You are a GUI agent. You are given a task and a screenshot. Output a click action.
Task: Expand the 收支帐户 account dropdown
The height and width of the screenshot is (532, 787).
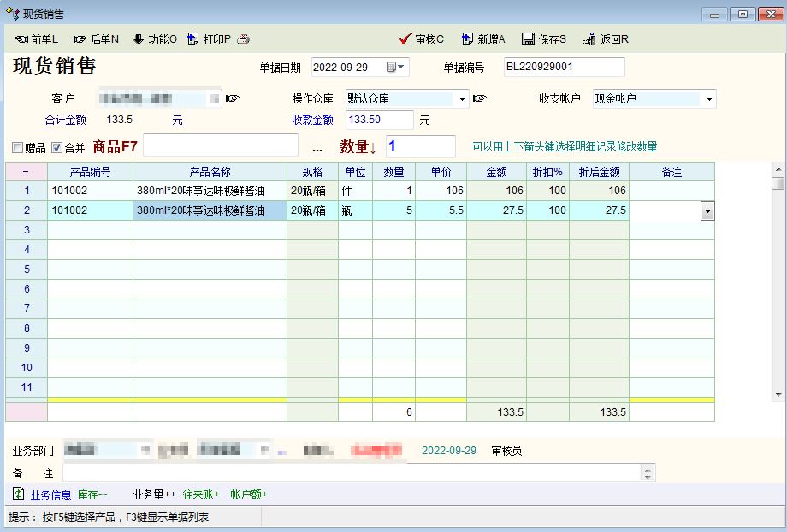(x=708, y=98)
